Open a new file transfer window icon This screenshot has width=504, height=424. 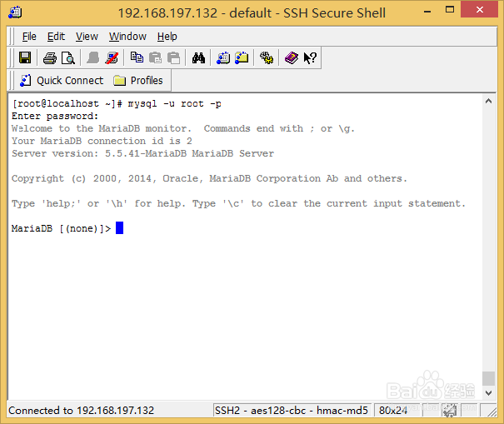click(242, 58)
